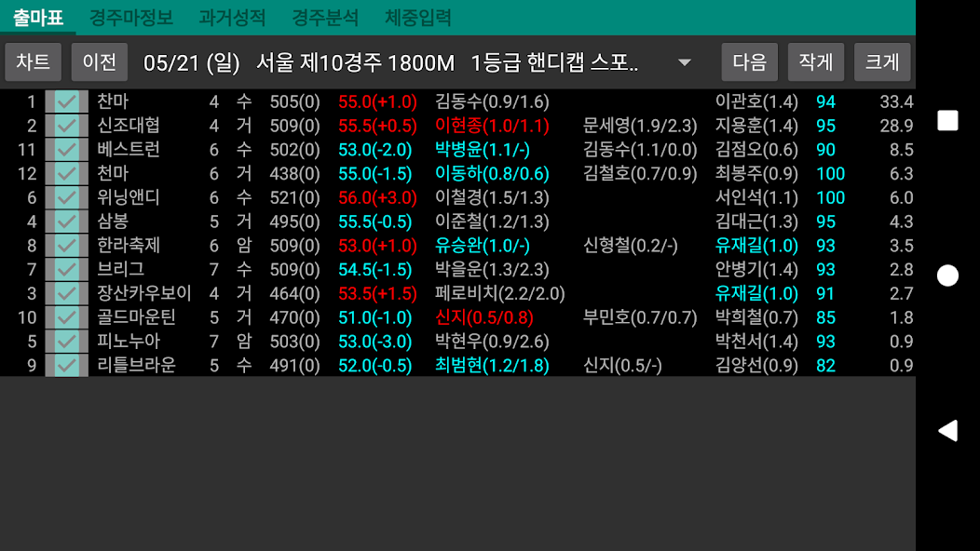Open the 체중입력 tab

tap(417, 17)
